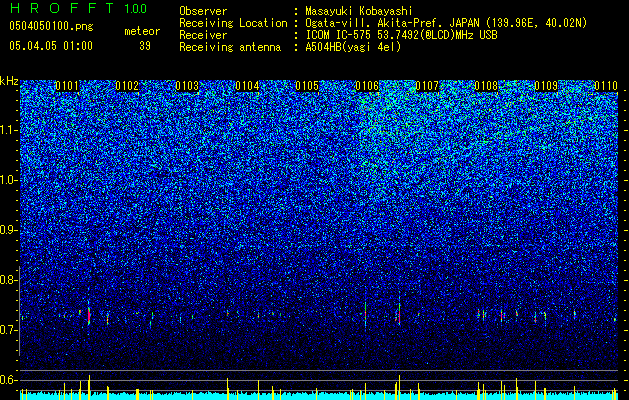Click the 0.6 frequency axis label

coord(8,380)
